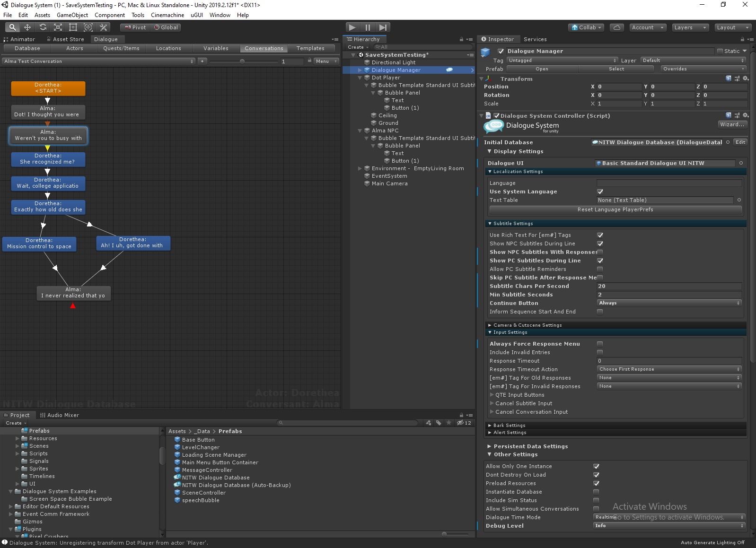Open Transform component settings gear

click(745, 78)
